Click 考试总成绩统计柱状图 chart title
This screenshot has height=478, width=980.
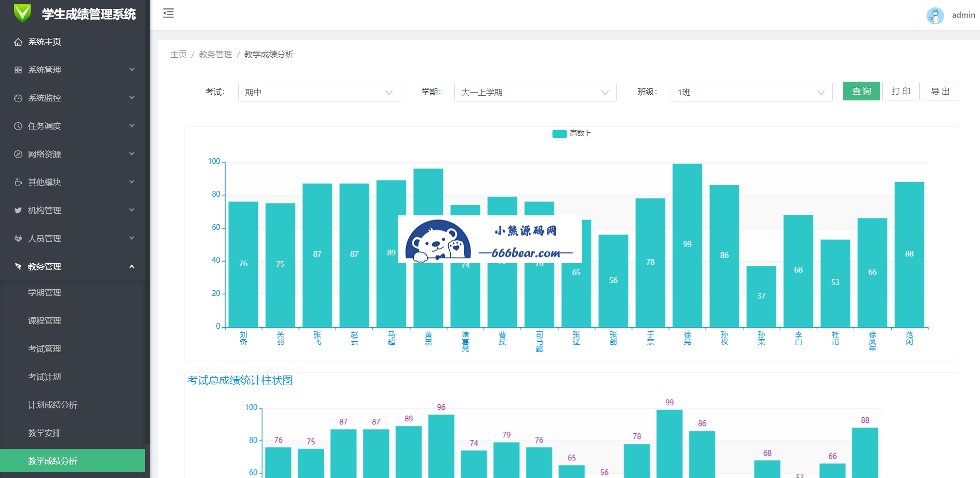coord(240,380)
